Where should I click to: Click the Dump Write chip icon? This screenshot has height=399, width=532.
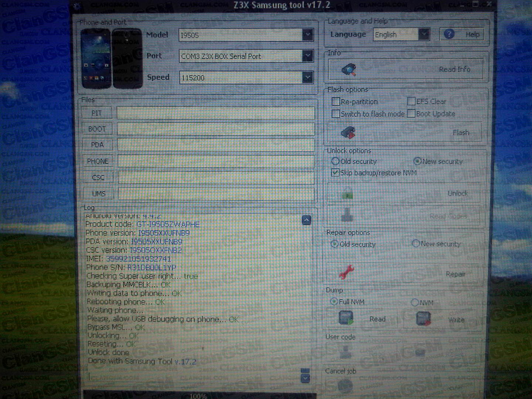coord(423,318)
